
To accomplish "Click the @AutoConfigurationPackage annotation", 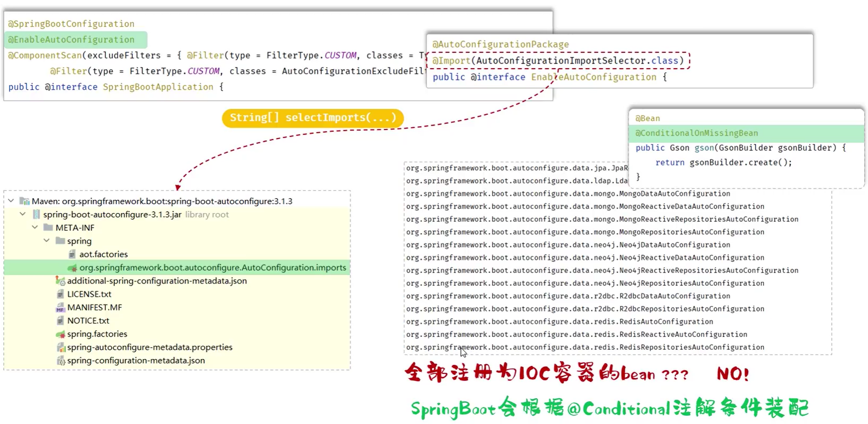I will coord(500,44).
